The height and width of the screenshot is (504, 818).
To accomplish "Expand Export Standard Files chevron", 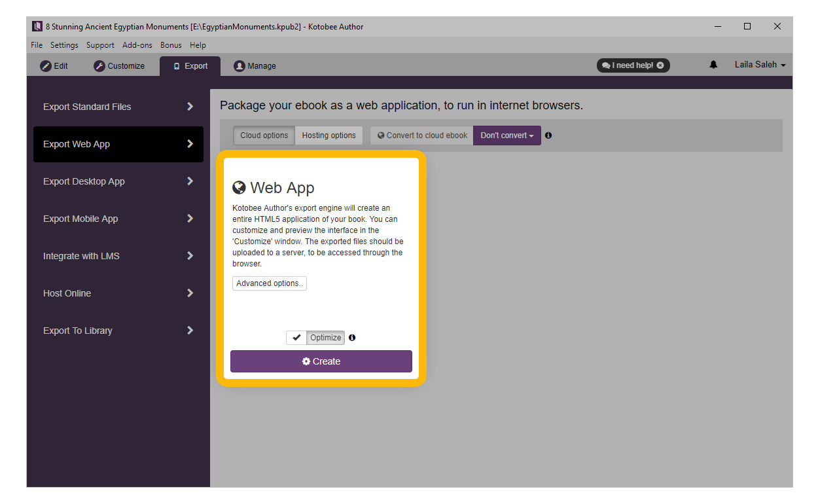I will 190,107.
